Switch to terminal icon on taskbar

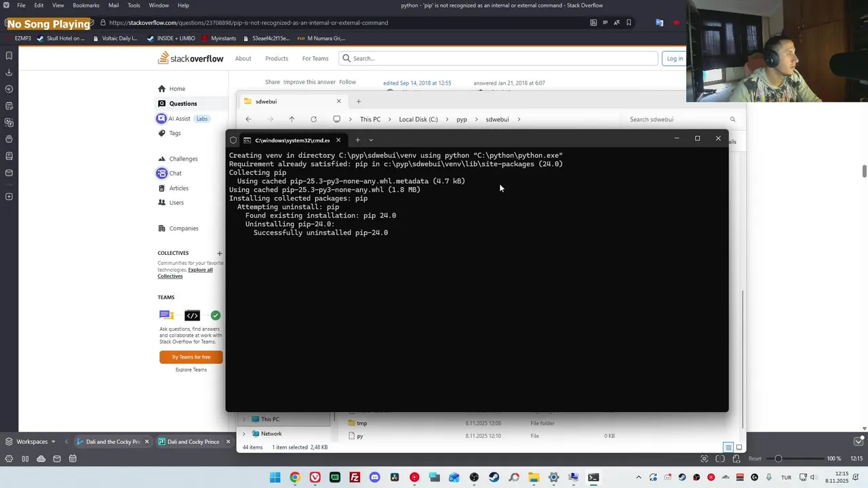593,477
